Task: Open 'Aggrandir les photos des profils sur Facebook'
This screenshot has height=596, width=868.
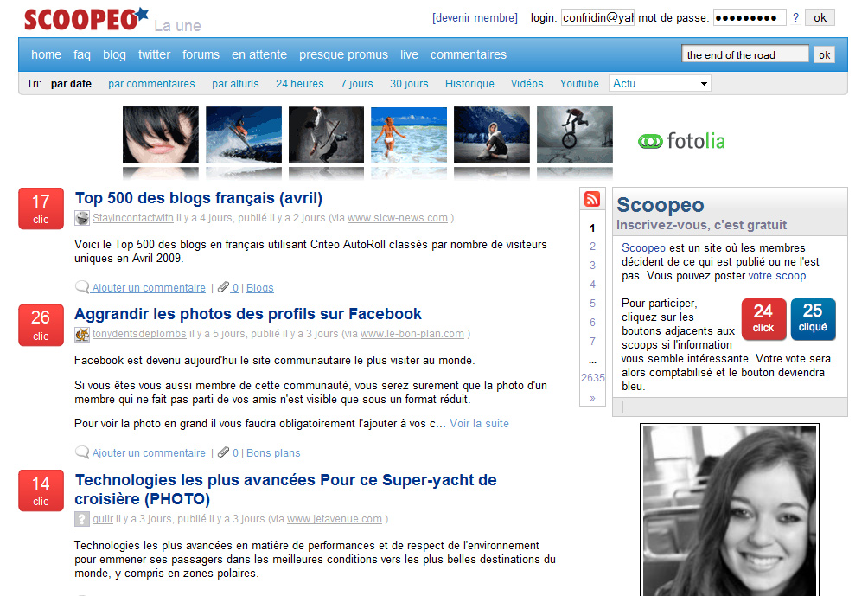Action: [x=248, y=314]
